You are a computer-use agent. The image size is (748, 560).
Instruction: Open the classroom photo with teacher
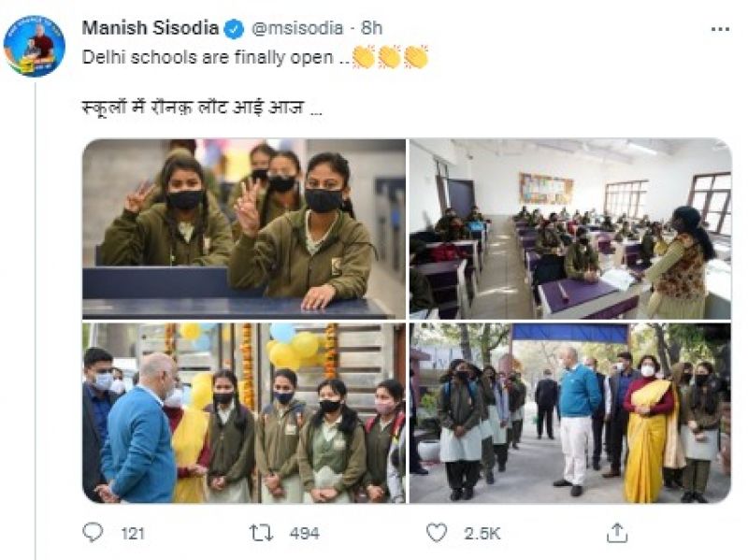[570, 228]
